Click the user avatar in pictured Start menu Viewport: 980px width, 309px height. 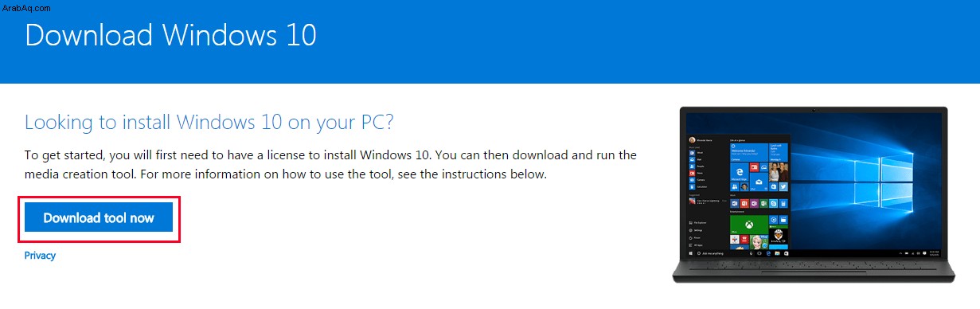coord(692,140)
